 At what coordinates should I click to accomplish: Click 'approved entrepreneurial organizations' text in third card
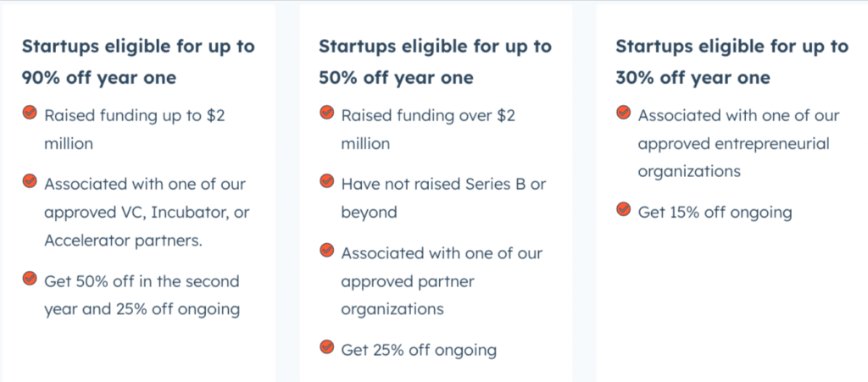(x=734, y=158)
